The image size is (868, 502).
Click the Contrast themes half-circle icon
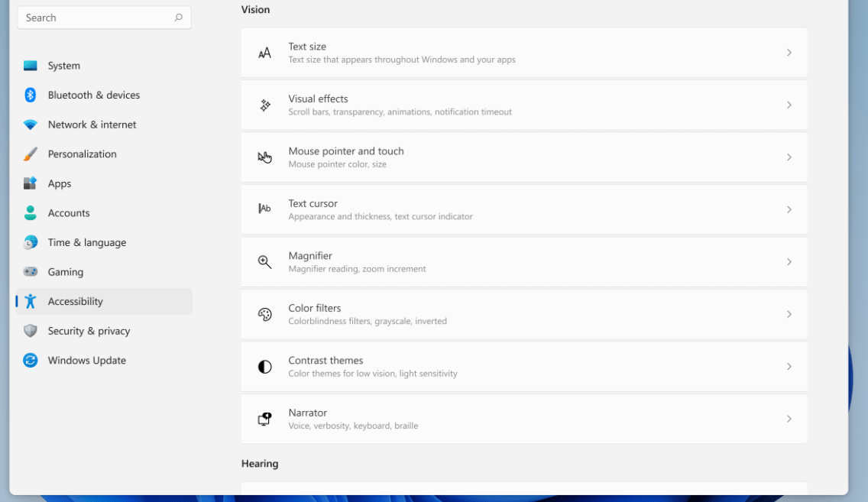pyautogui.click(x=264, y=367)
